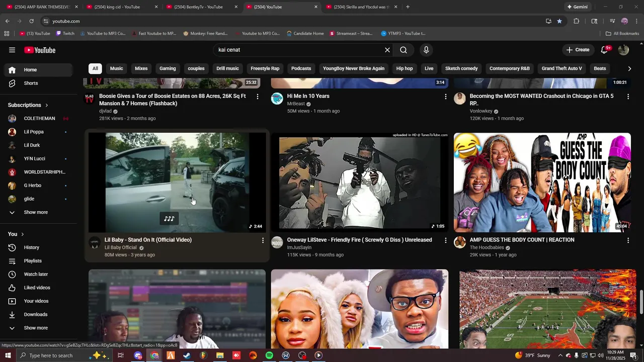Select the Freestyle Rap chip

pyautogui.click(x=265, y=68)
